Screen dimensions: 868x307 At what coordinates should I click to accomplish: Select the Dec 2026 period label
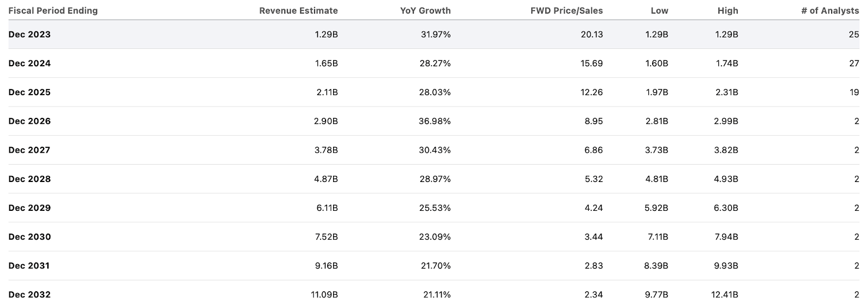pos(29,121)
